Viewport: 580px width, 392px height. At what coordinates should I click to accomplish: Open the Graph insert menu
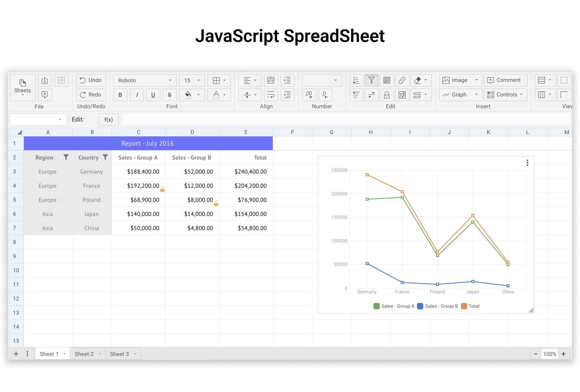pyautogui.click(x=460, y=94)
